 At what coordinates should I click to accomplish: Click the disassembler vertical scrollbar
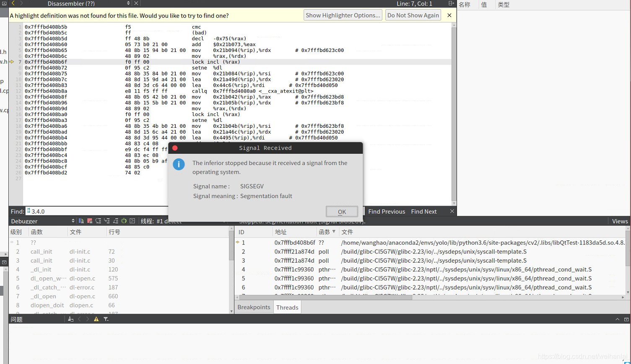[454, 114]
